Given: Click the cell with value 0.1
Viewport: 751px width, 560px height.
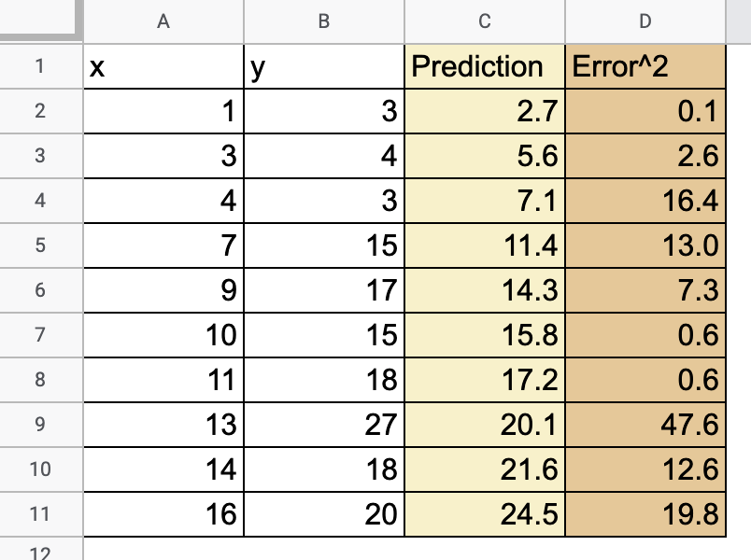Looking at the screenshot, I should tap(645, 111).
